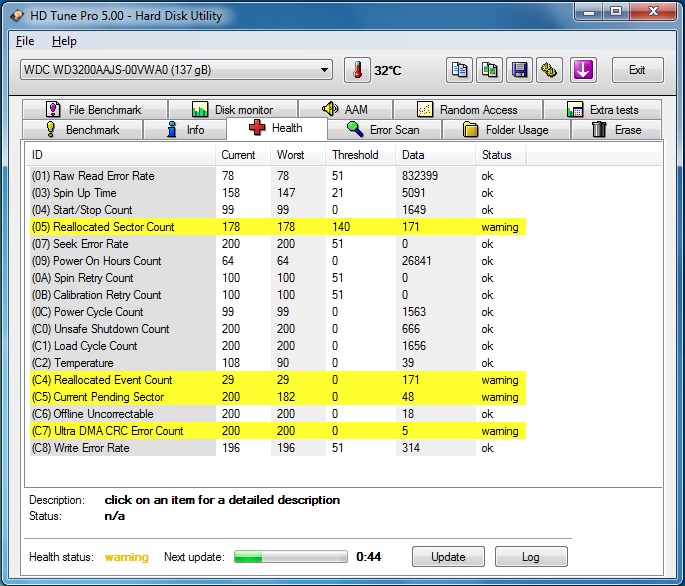Select the (01) Raw Read Error Rate row
The width and height of the screenshot is (685, 586).
pos(278,176)
